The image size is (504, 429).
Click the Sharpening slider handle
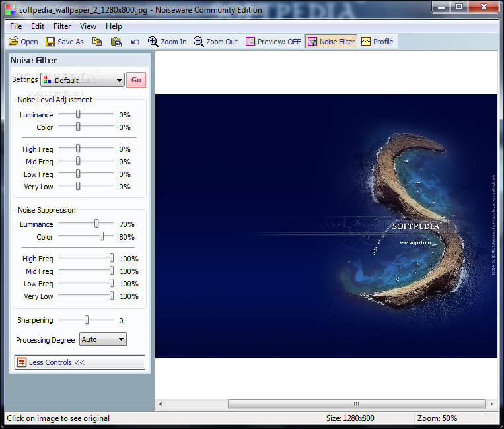pyautogui.click(x=87, y=320)
